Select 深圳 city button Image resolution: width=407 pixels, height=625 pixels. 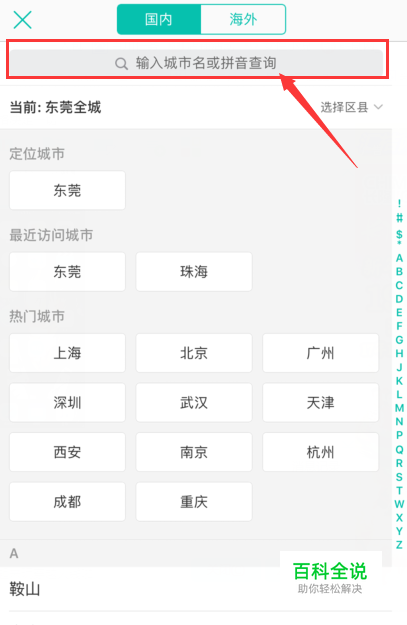click(x=67, y=403)
